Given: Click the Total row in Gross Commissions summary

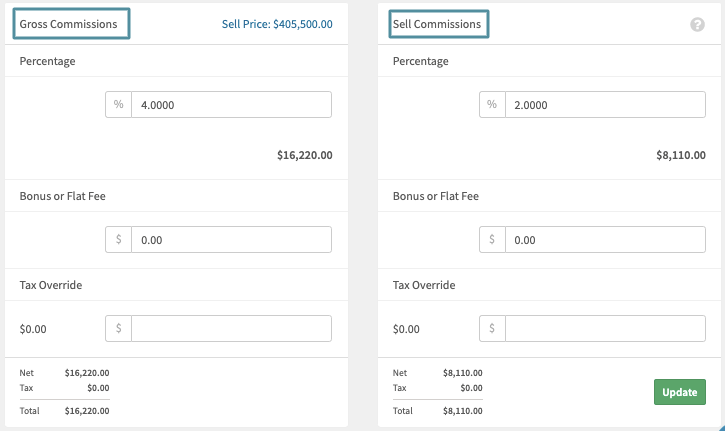Looking at the screenshot, I should 64,410.
